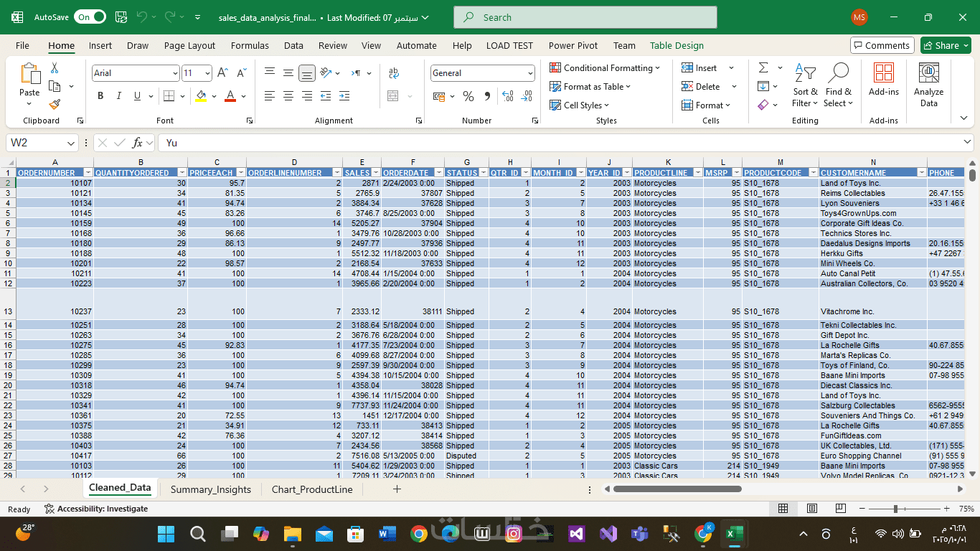Open the Formulas ribbon tab
This screenshot has width=980, height=551.
(x=250, y=45)
